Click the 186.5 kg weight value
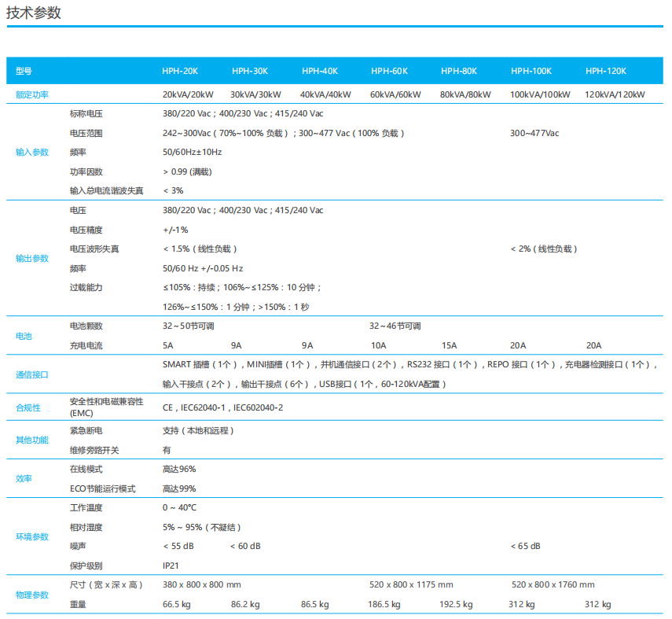The width and height of the screenshot is (672, 619). click(384, 604)
